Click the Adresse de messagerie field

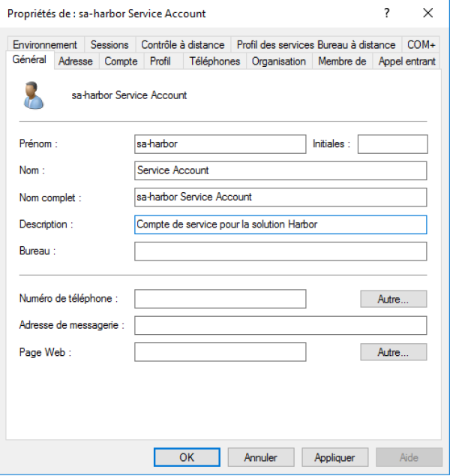coord(280,326)
